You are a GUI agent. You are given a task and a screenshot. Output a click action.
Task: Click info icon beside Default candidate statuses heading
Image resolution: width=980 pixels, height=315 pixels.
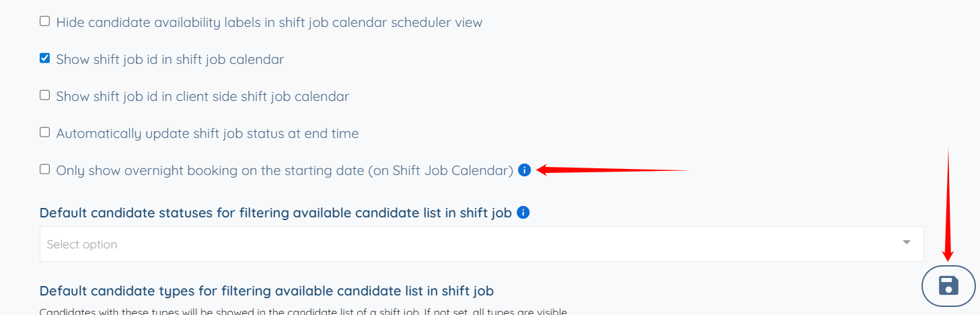(x=523, y=213)
